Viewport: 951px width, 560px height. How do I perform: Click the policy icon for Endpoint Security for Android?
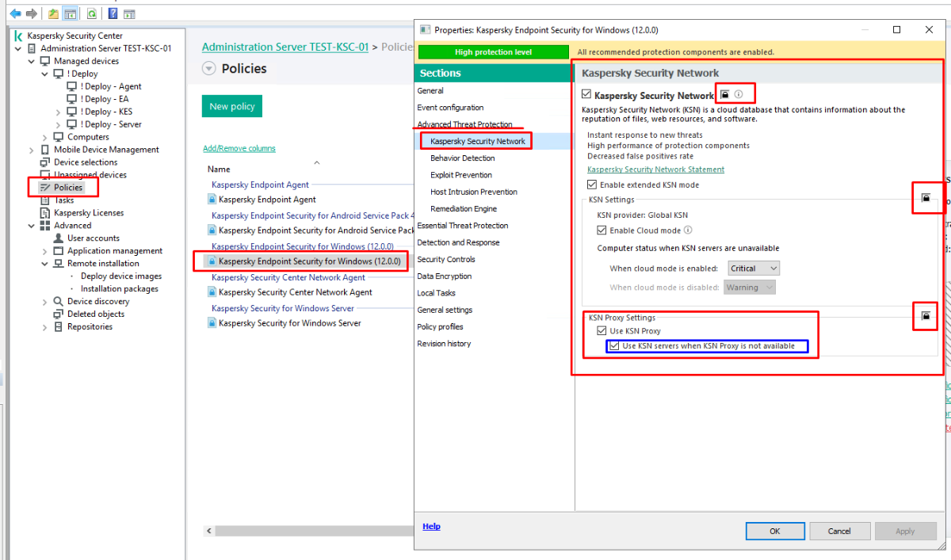[212, 230]
